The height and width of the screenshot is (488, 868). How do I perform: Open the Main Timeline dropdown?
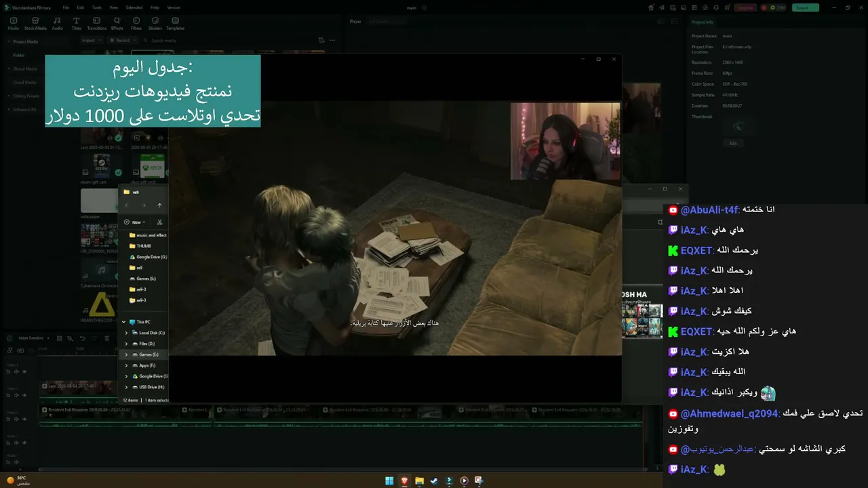click(x=33, y=338)
